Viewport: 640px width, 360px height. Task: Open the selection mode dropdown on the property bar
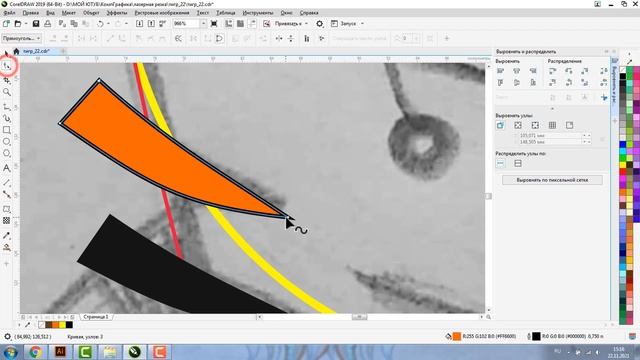click(22, 38)
